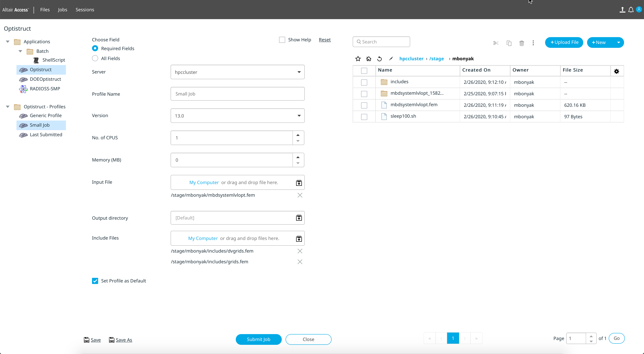Viewport: 644px width, 354px height.
Task: Click the favorites star icon
Action: [358, 59]
